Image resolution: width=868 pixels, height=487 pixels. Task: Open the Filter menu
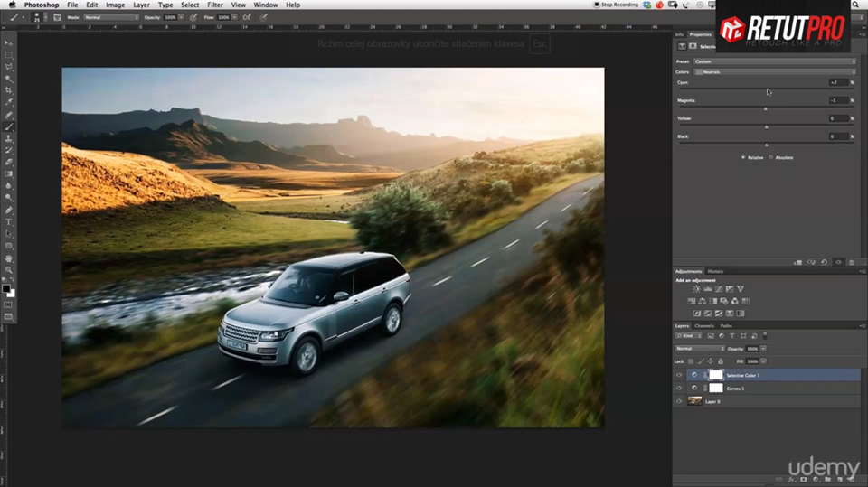click(x=215, y=5)
